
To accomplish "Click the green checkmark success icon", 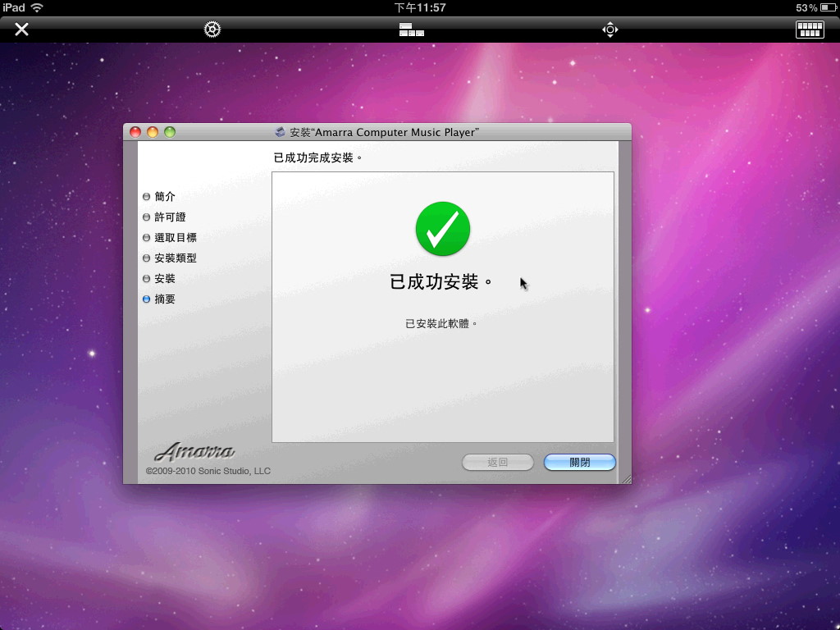I will (x=443, y=229).
